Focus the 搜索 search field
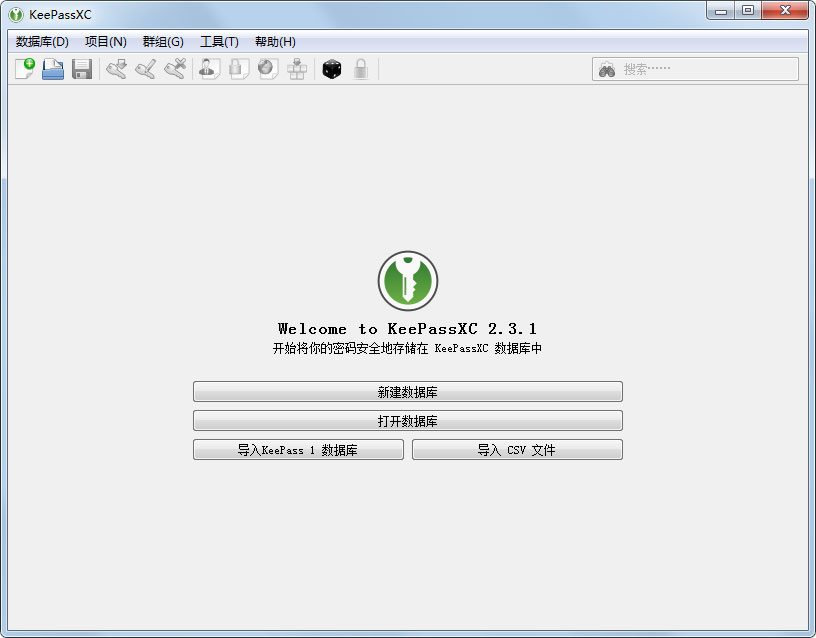816x638 pixels. click(x=695, y=69)
